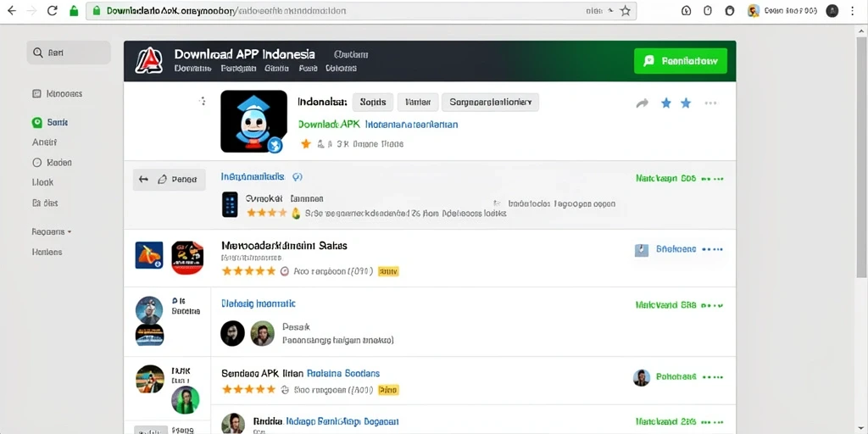Click the green circle avatar icon
The width and height of the screenshot is (868, 434).
coord(185,400)
